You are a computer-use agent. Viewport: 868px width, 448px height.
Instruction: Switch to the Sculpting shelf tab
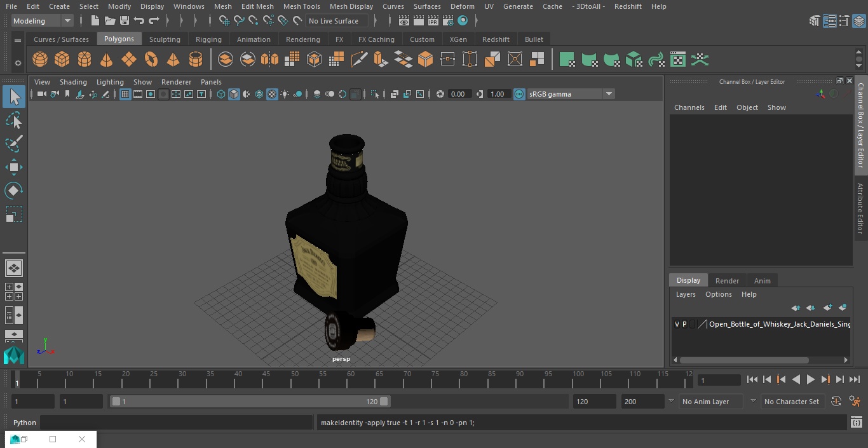tap(165, 39)
